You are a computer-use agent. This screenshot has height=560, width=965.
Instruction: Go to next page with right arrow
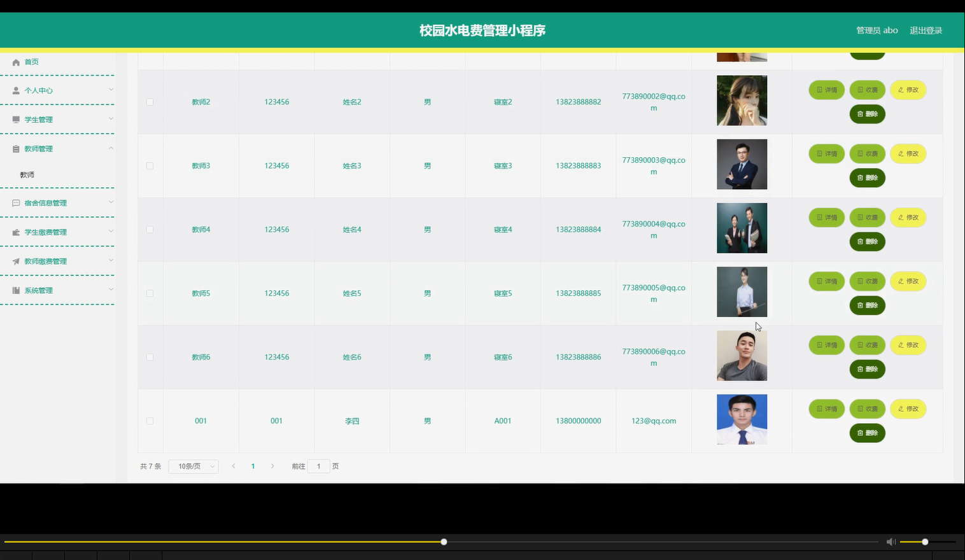point(272,466)
